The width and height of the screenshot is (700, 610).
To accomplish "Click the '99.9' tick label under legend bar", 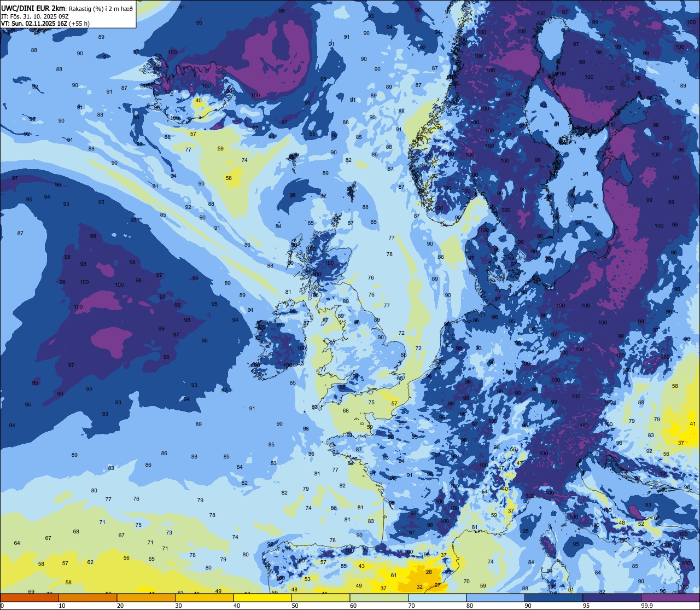I will [x=647, y=606].
